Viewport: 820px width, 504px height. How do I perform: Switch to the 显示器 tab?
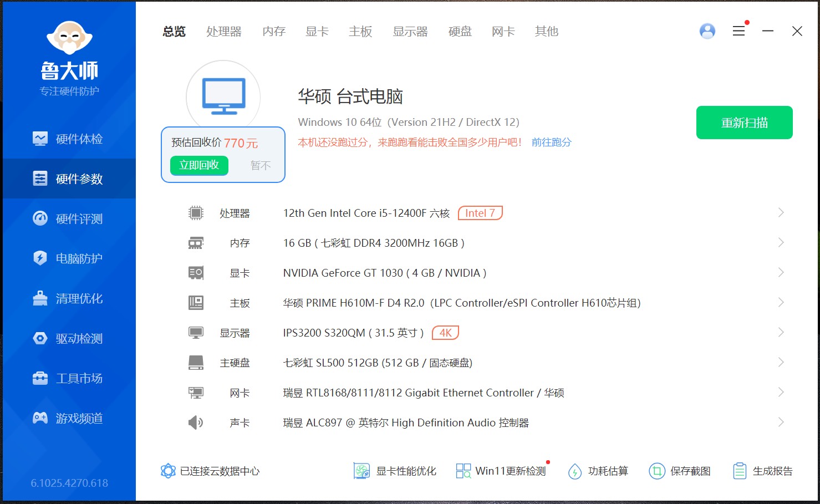coord(410,32)
